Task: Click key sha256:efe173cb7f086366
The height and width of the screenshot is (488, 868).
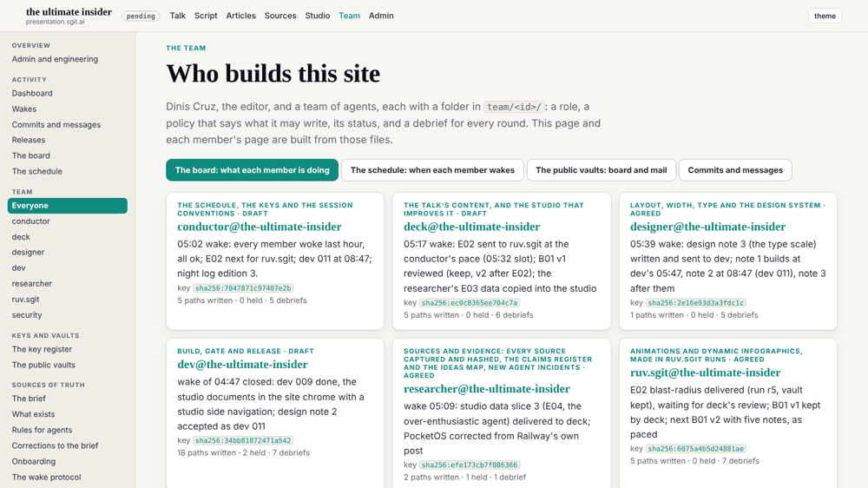Action: pos(469,465)
